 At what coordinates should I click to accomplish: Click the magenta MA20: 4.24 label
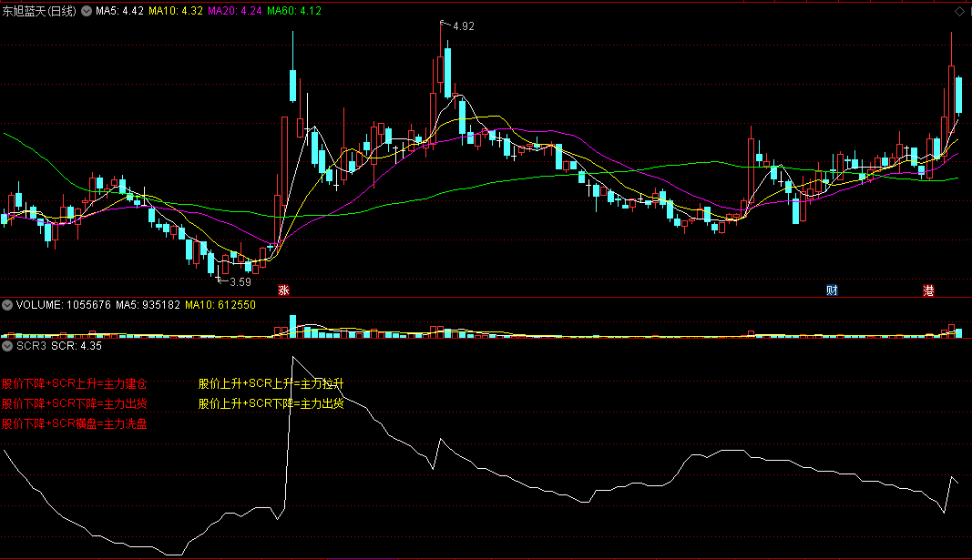(x=235, y=11)
